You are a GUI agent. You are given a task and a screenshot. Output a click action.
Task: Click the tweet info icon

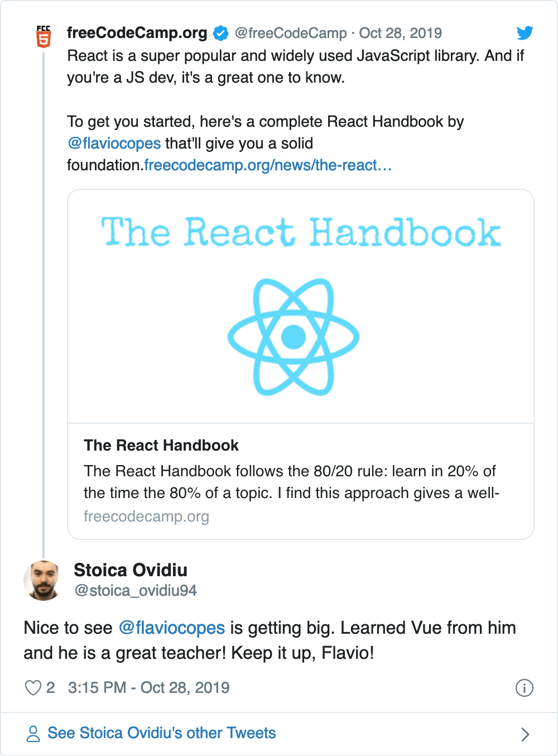524,688
